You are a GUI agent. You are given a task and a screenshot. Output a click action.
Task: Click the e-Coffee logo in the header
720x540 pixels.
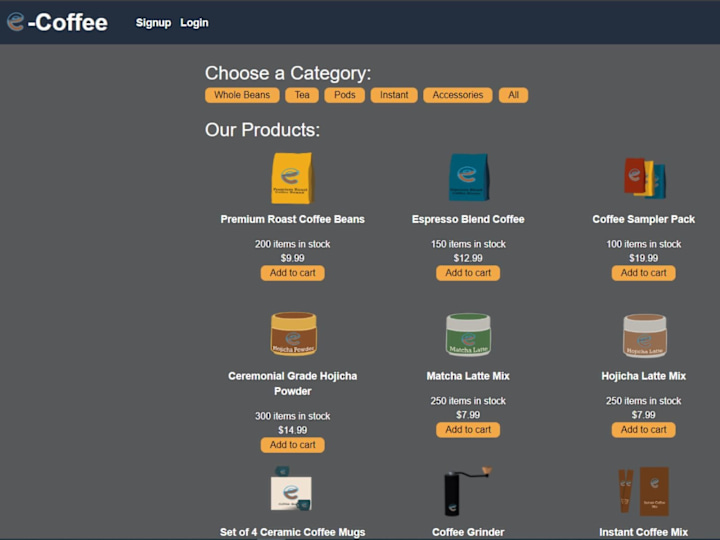point(57,22)
